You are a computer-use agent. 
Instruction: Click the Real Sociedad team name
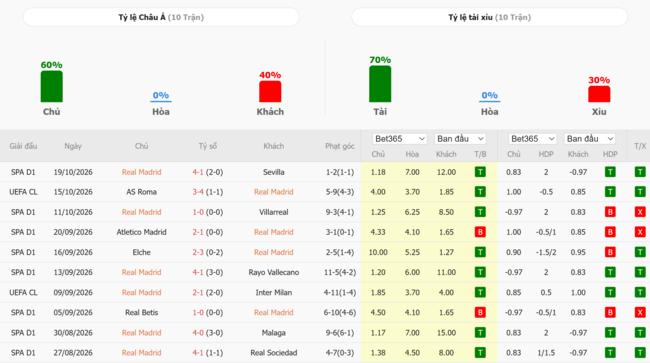[274, 353]
